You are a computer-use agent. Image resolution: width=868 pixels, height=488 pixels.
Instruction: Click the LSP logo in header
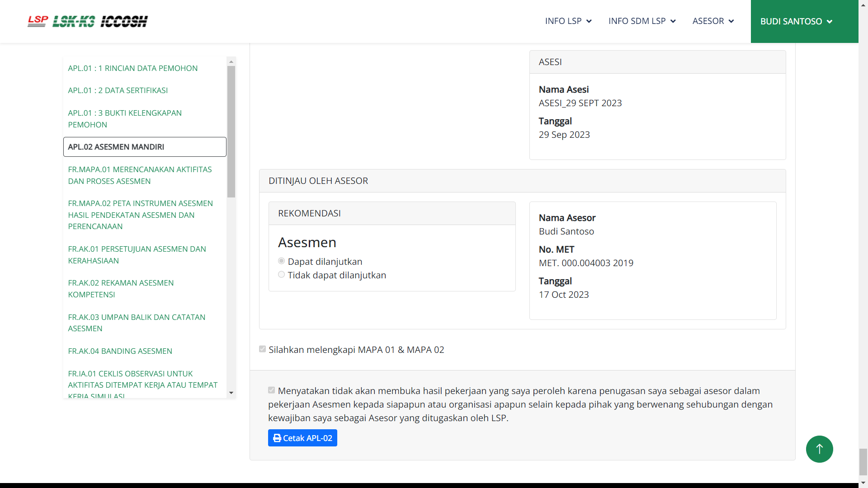tap(38, 21)
